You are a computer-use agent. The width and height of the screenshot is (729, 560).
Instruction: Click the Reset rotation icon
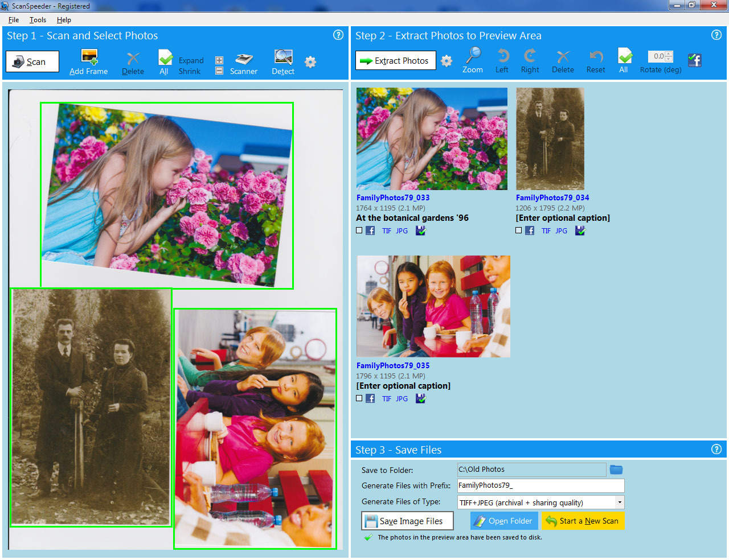pos(596,56)
